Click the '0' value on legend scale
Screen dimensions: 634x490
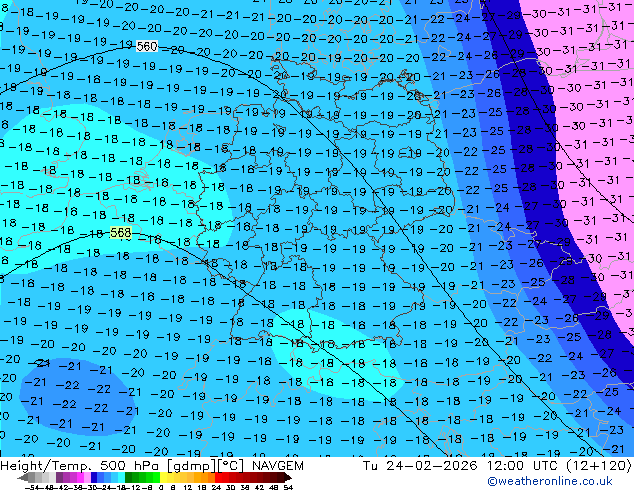[x=161, y=487]
